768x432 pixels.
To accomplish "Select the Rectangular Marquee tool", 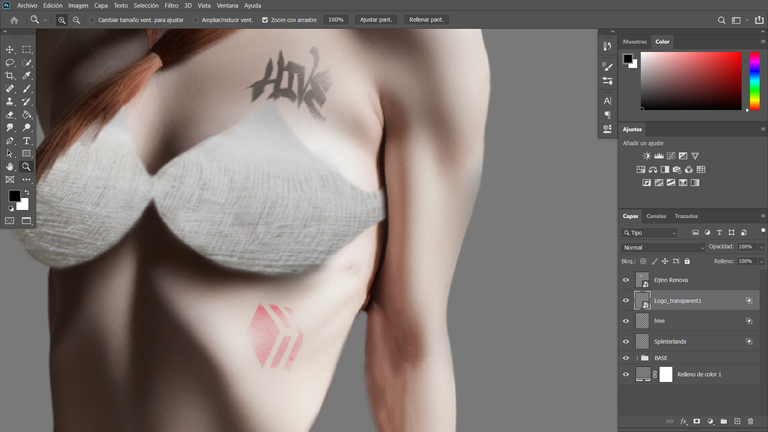I will [26, 49].
